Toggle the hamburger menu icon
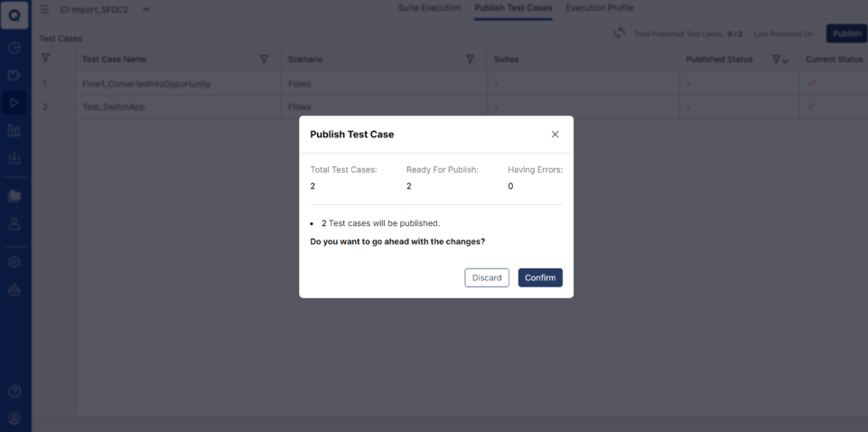Viewport: 868px width, 432px height. point(45,9)
